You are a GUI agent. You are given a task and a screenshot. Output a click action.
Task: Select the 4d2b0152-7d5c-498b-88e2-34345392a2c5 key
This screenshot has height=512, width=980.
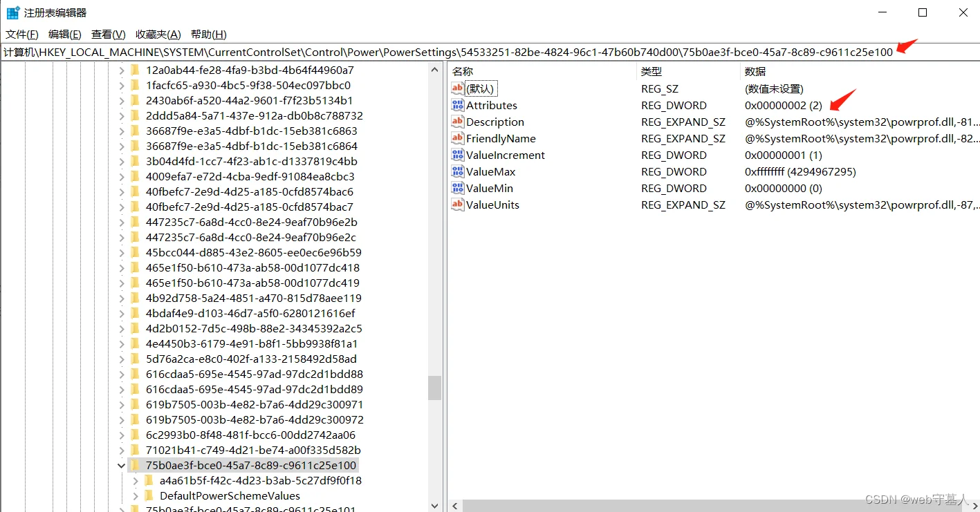point(254,328)
